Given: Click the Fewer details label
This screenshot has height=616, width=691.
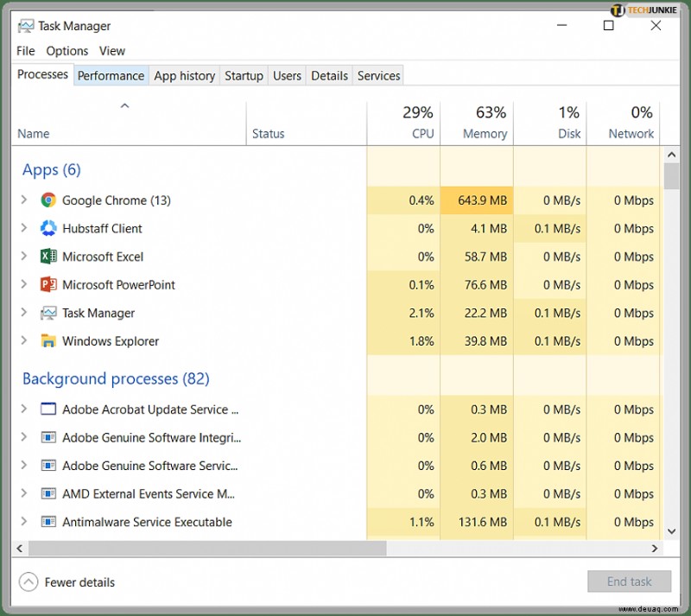Looking at the screenshot, I should (x=79, y=582).
